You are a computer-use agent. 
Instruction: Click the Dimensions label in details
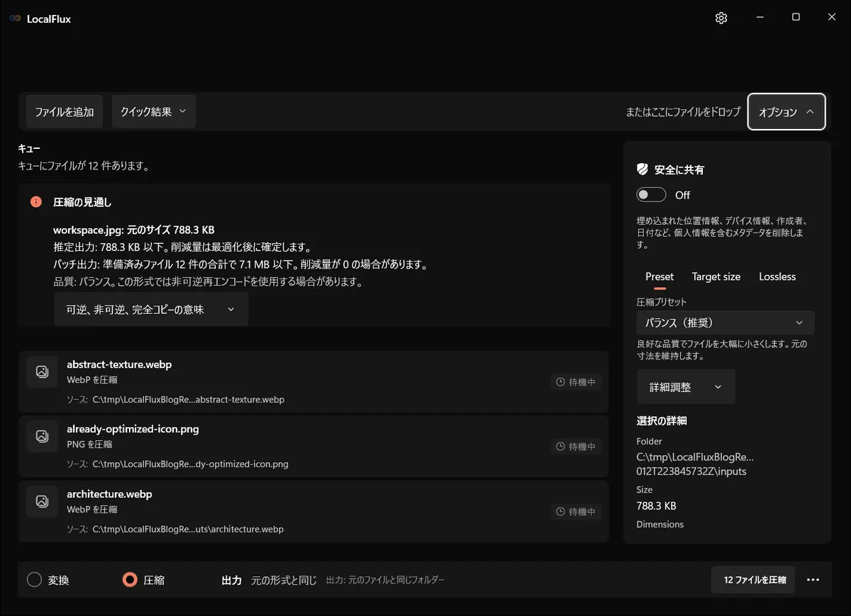[660, 525]
